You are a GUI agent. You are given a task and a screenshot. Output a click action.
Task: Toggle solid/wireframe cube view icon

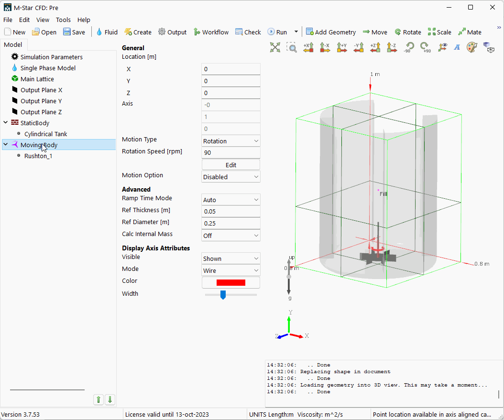click(x=489, y=47)
